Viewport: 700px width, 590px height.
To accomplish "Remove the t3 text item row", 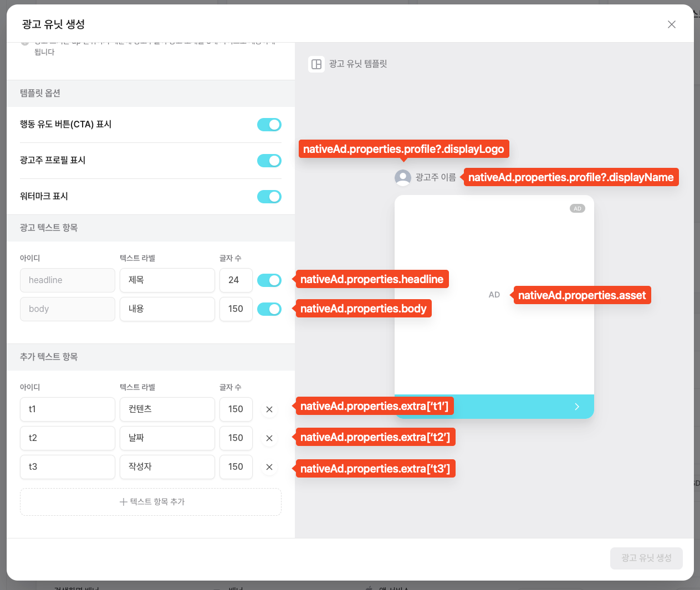I will coord(269,467).
